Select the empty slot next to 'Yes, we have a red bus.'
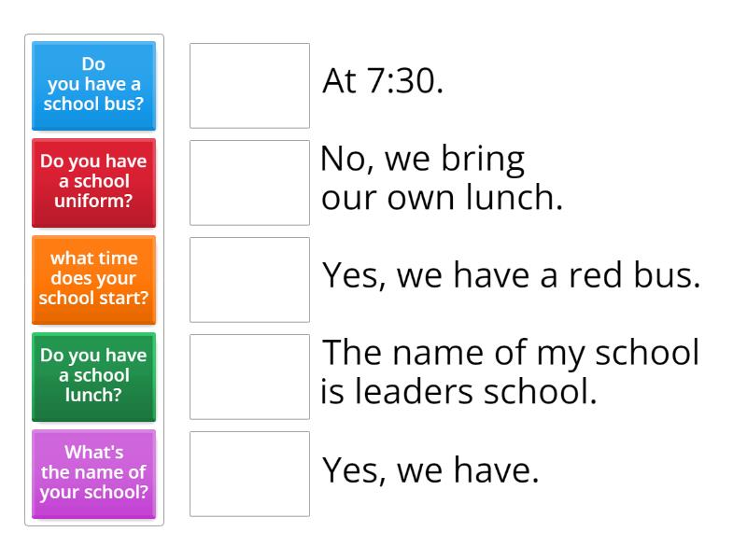 click(x=249, y=280)
